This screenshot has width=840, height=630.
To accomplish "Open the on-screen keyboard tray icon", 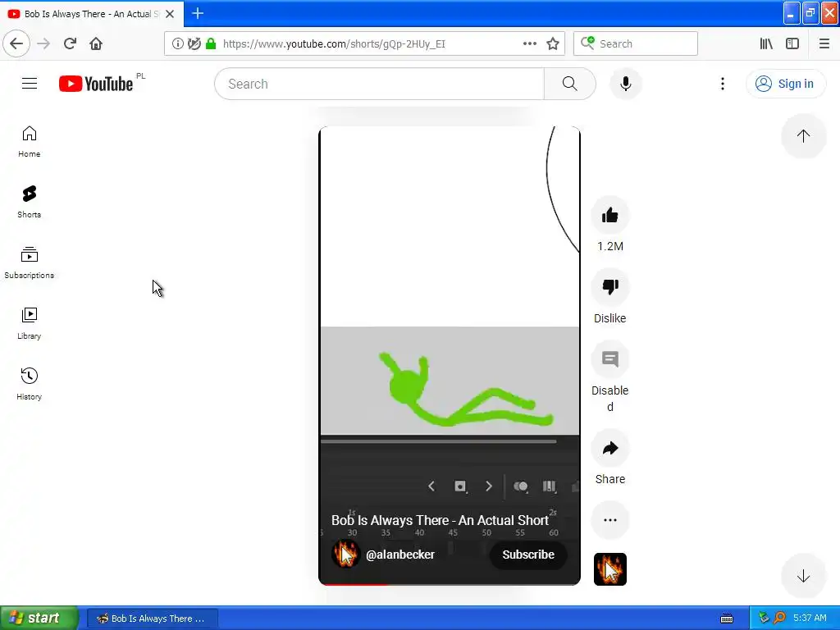I will [x=727, y=619].
